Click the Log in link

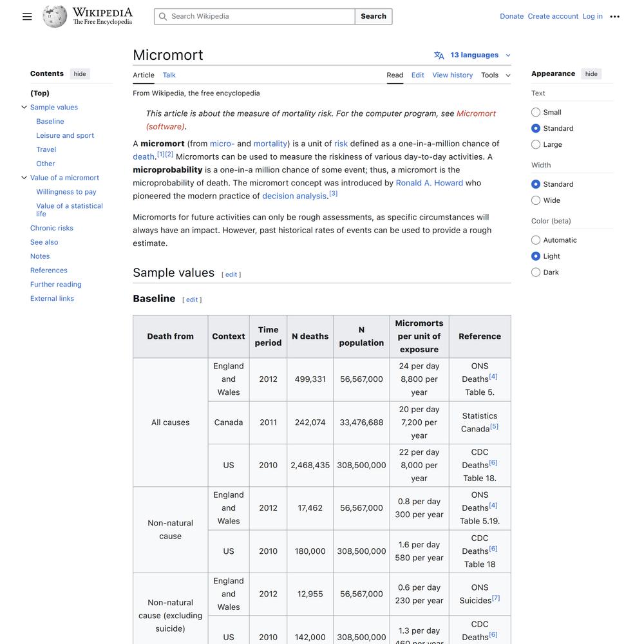coord(592,17)
